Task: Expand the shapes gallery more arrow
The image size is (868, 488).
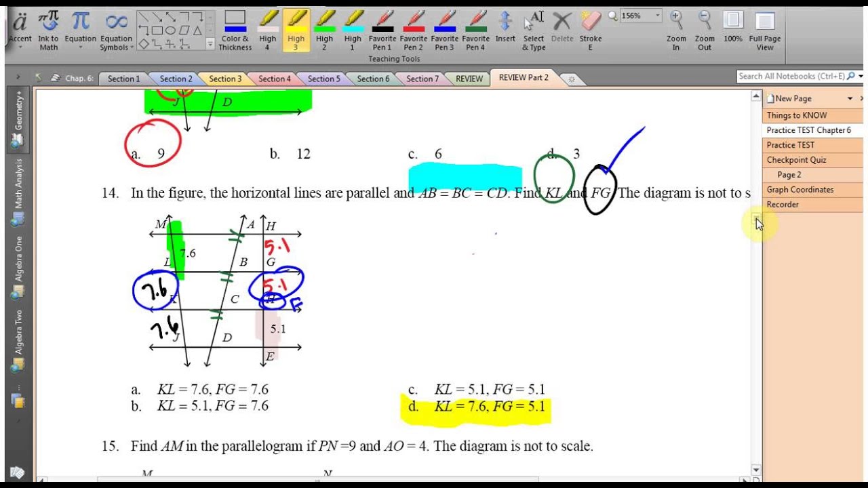Action: (210, 44)
